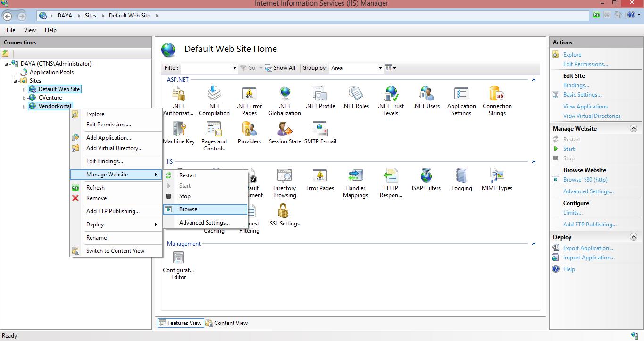644x341 pixels.
Task: Click View Applications link
Action: (585, 107)
